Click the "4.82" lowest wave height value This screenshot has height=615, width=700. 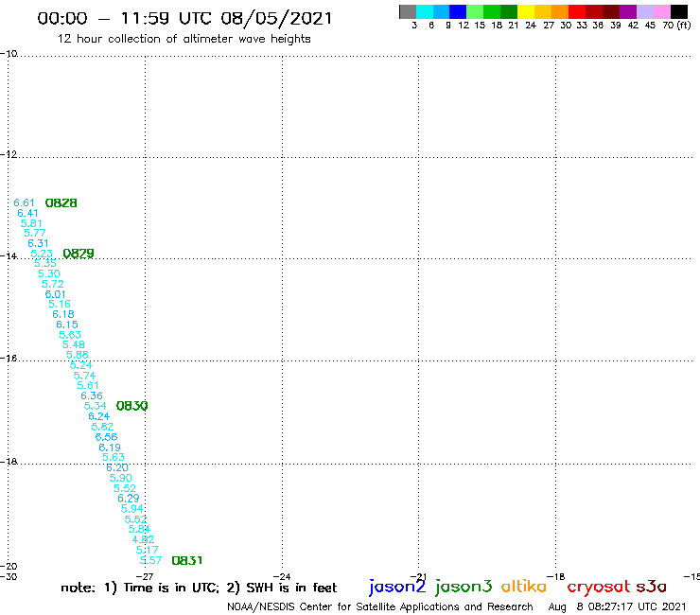pyautogui.click(x=143, y=539)
